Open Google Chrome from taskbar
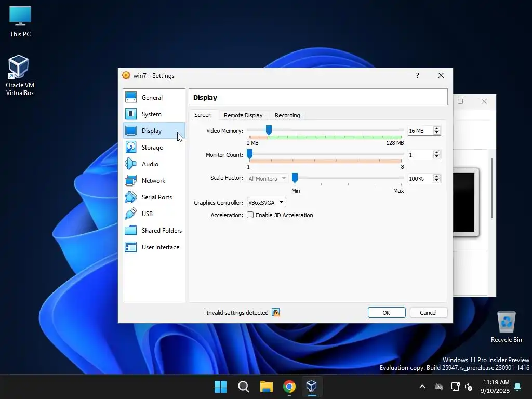Viewport: 532px width, 399px height. pyautogui.click(x=289, y=387)
